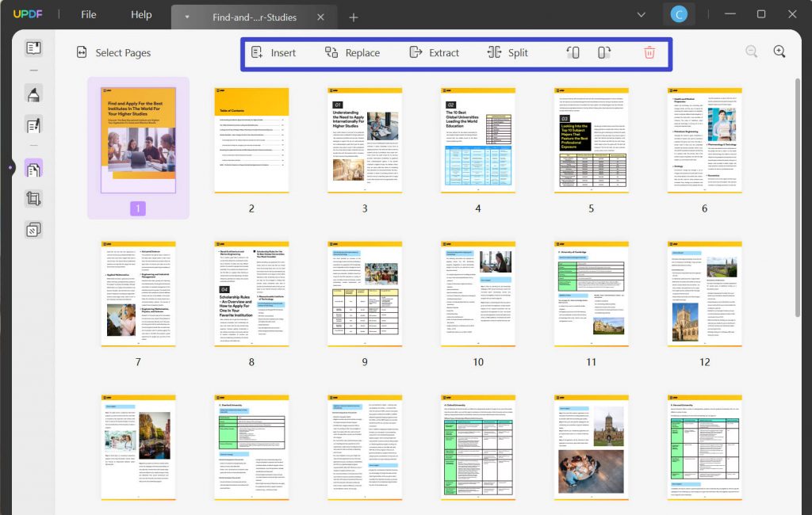
Task: Click the Select Pages button
Action: click(x=114, y=51)
